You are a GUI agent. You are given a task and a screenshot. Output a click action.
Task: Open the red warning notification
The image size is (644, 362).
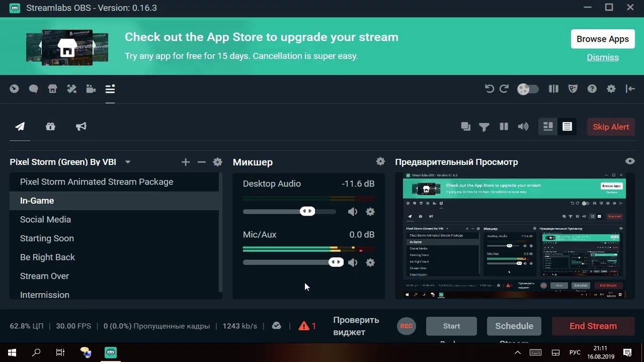[x=307, y=326]
